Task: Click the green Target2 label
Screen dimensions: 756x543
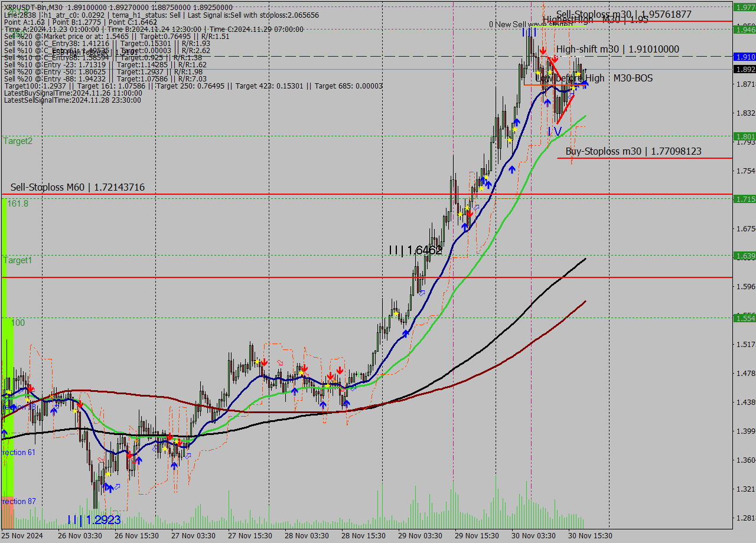Action: tap(18, 141)
